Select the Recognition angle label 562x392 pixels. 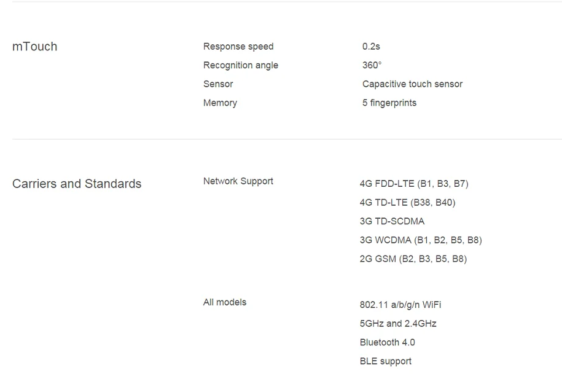click(x=241, y=65)
